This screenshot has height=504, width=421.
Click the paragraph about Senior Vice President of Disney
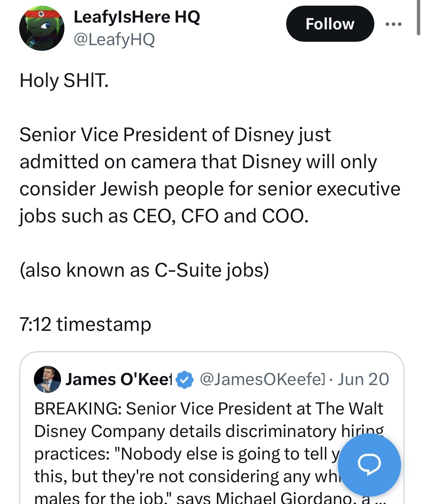tap(210, 175)
